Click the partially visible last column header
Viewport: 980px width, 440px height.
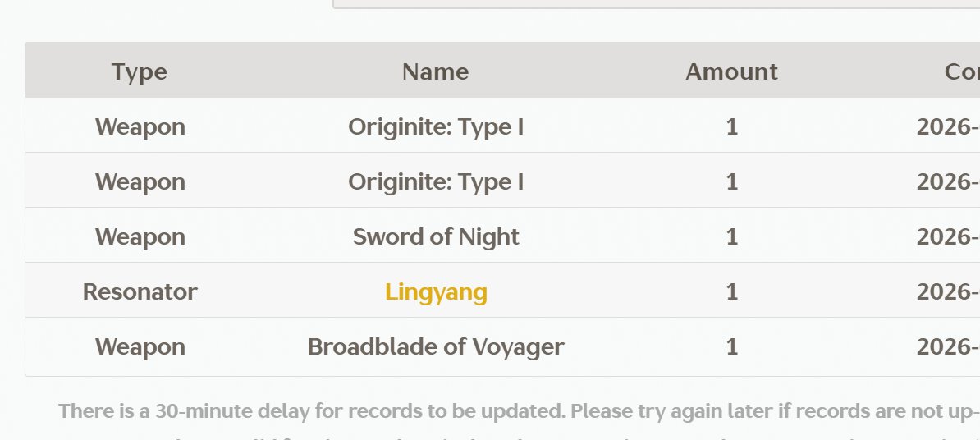point(962,71)
